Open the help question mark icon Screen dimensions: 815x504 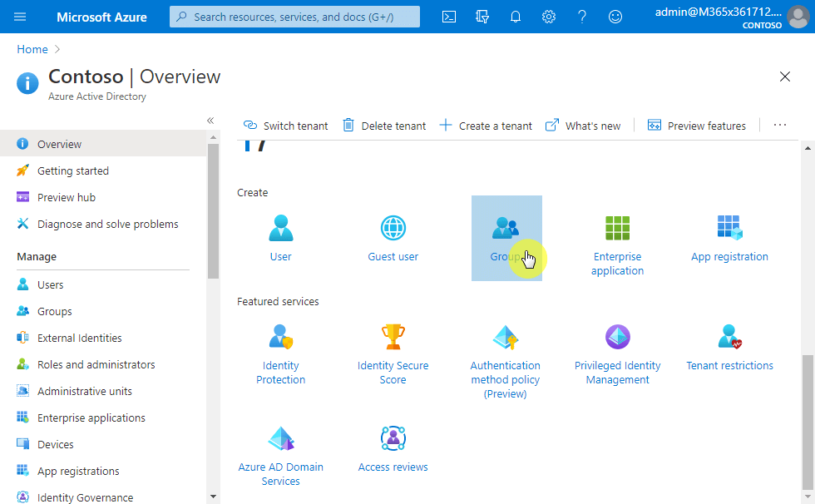tap(582, 17)
